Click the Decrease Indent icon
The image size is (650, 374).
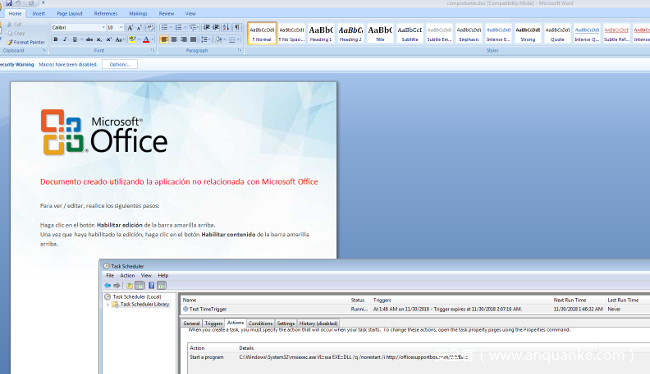(x=206, y=28)
